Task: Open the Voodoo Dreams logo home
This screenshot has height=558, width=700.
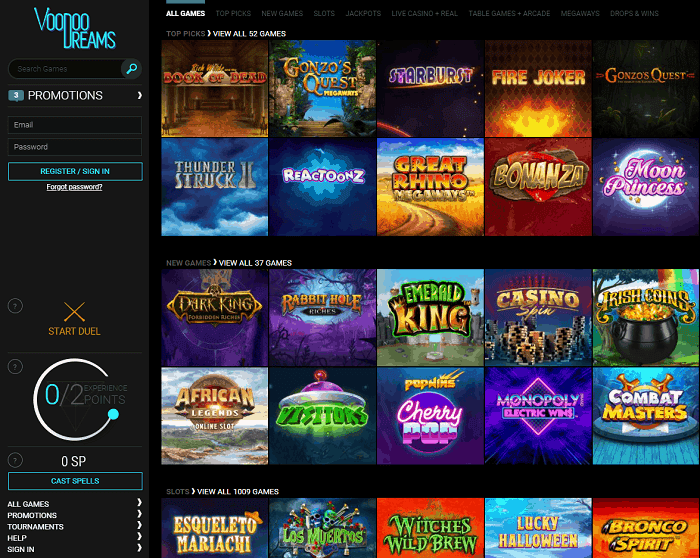Action: pos(75,28)
